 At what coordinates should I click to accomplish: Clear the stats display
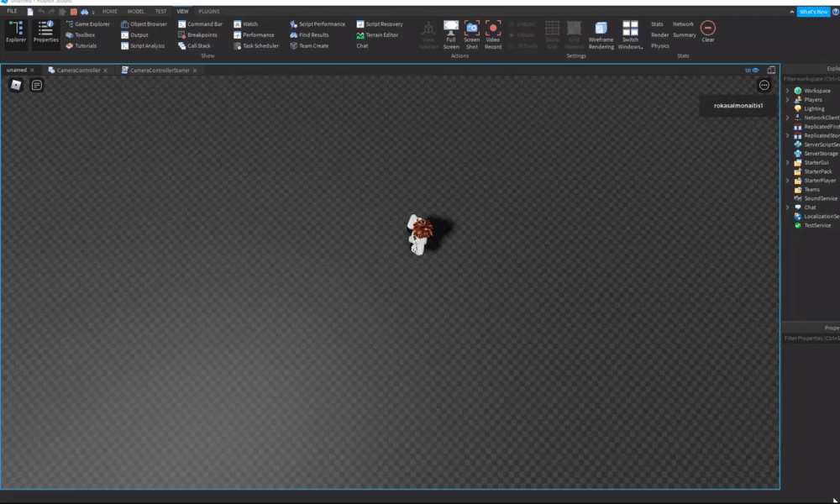click(x=707, y=32)
